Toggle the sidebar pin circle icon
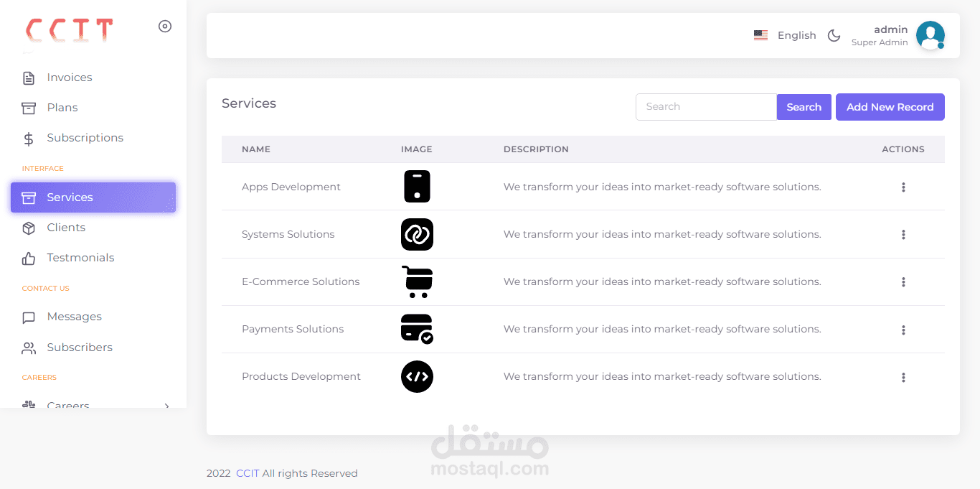Image resolution: width=980 pixels, height=489 pixels. 165,27
